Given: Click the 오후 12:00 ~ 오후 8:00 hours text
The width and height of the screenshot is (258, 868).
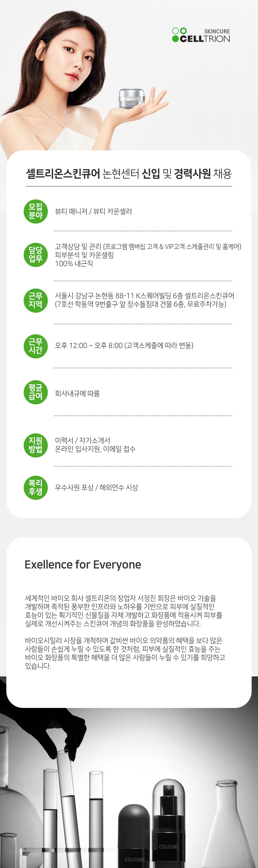Looking at the screenshot, I should coord(124,346).
